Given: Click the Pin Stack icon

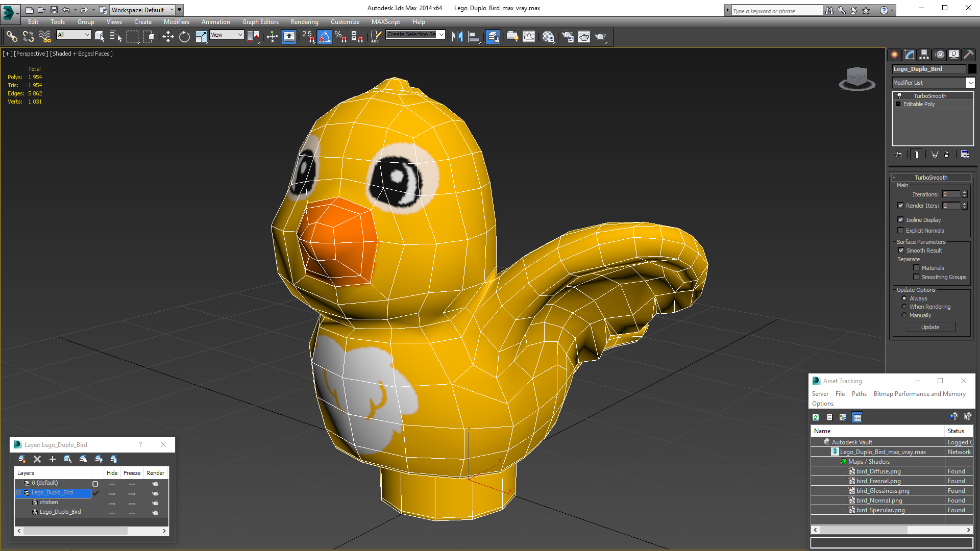Looking at the screenshot, I should 899,155.
